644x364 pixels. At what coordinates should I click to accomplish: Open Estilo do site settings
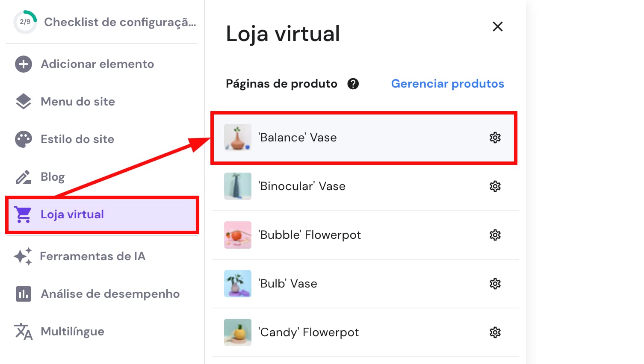tap(77, 139)
